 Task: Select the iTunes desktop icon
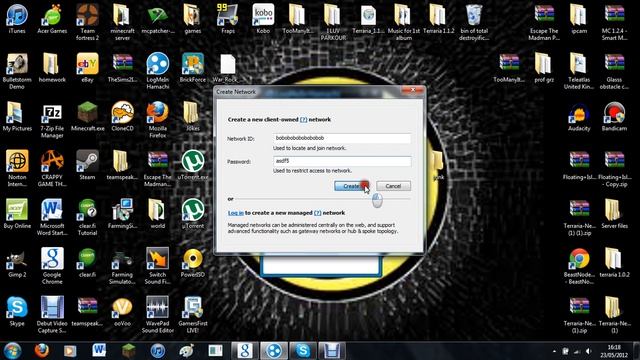point(17,19)
